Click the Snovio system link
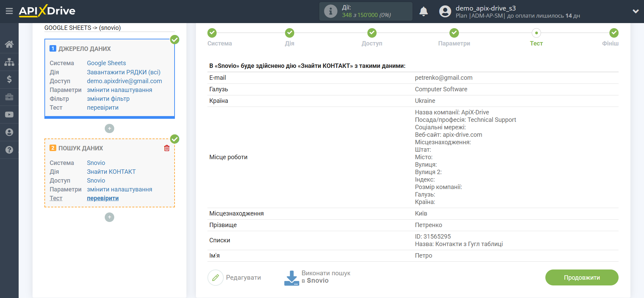Viewport: 644px width, 298px height. click(96, 163)
